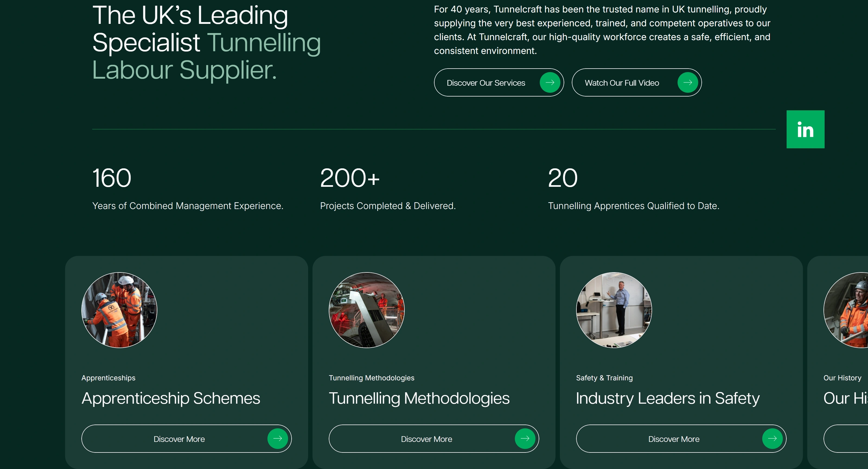Open Discover Our Services button
This screenshot has width=868, height=469.
[x=499, y=82]
